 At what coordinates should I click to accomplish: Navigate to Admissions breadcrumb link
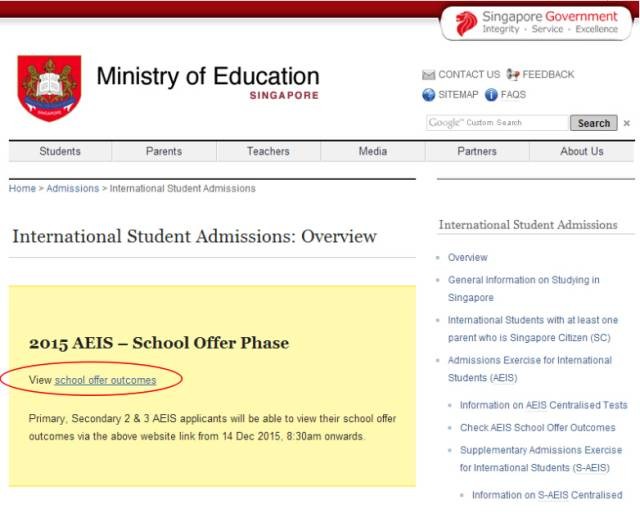pyautogui.click(x=72, y=188)
